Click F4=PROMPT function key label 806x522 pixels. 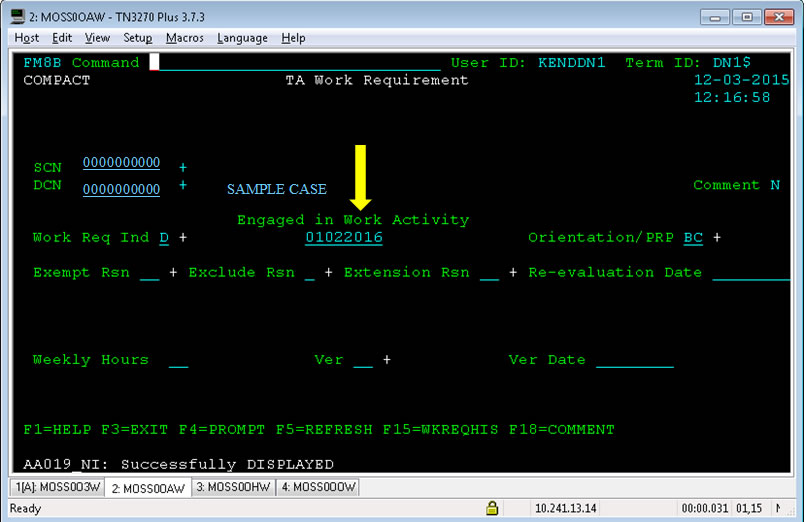222,430
